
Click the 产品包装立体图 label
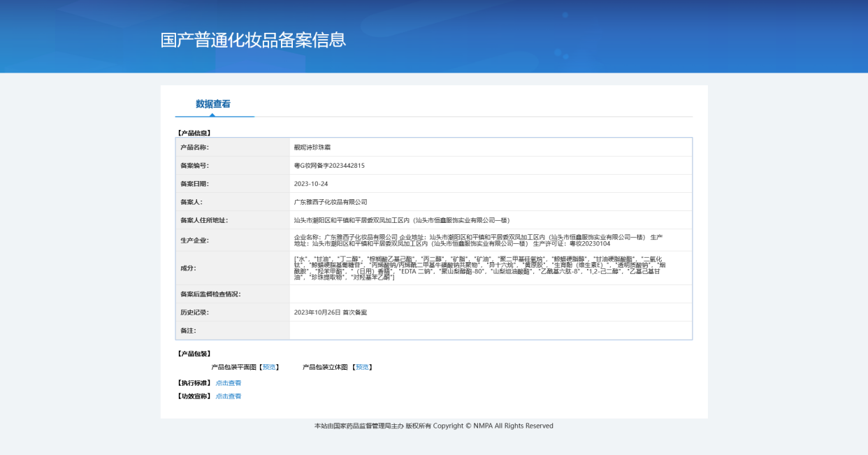point(325,367)
